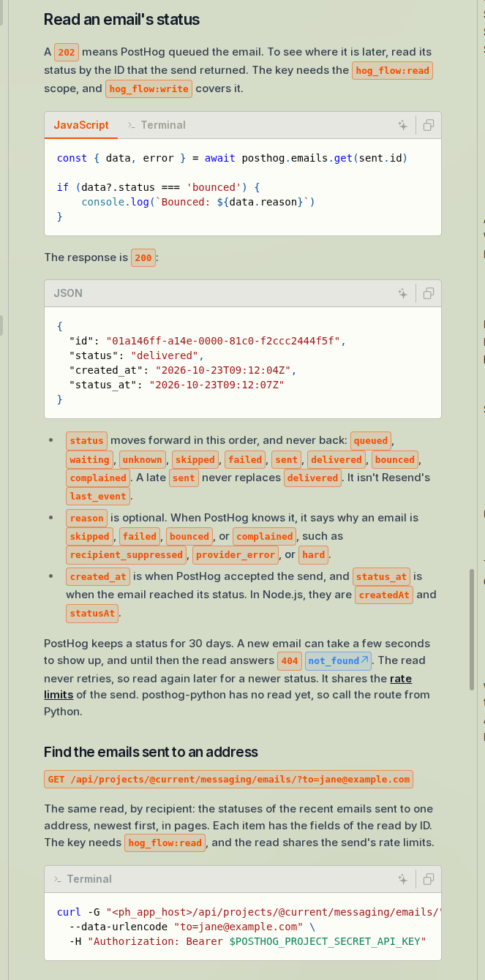Image resolution: width=485 pixels, height=980 pixels.
Task: Click the createdAt Node.js chip
Action: point(385,595)
